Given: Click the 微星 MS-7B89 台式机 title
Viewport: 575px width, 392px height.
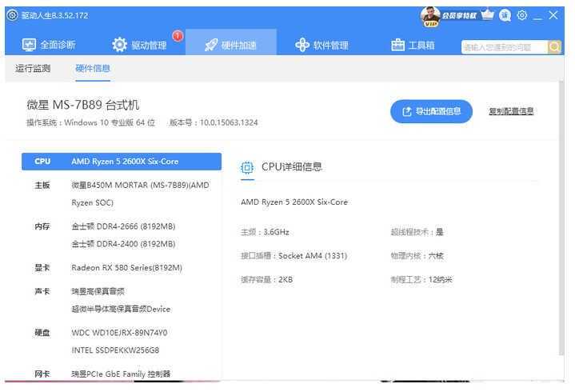Looking at the screenshot, I should (x=83, y=105).
